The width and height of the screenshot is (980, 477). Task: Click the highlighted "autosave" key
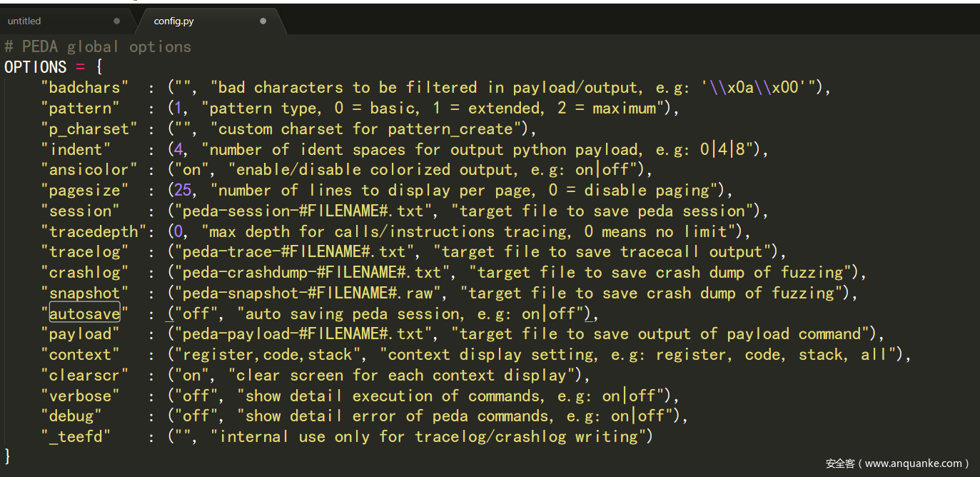pos(84,313)
